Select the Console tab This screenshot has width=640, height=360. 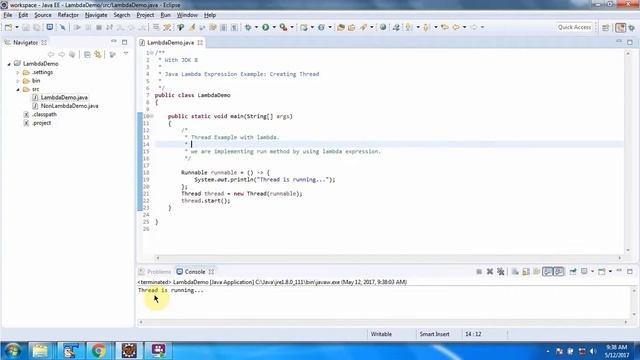[195, 272]
